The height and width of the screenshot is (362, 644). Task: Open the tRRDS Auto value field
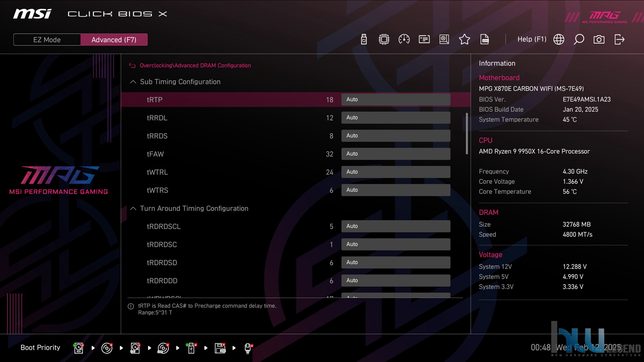[x=396, y=135]
